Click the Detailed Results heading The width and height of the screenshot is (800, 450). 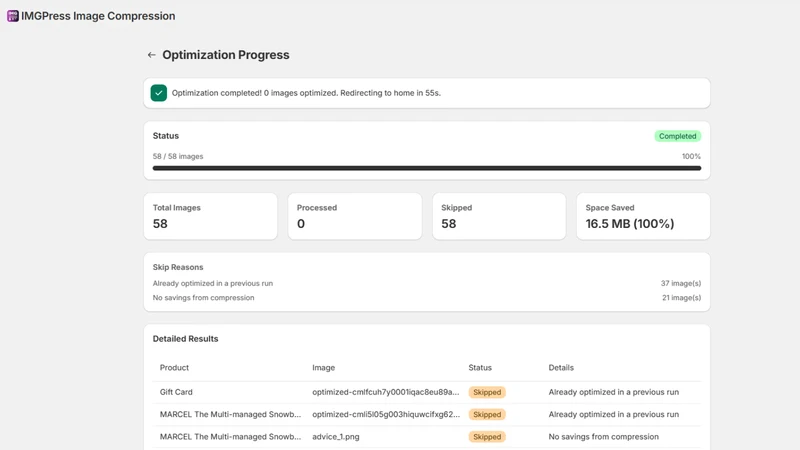pos(185,339)
